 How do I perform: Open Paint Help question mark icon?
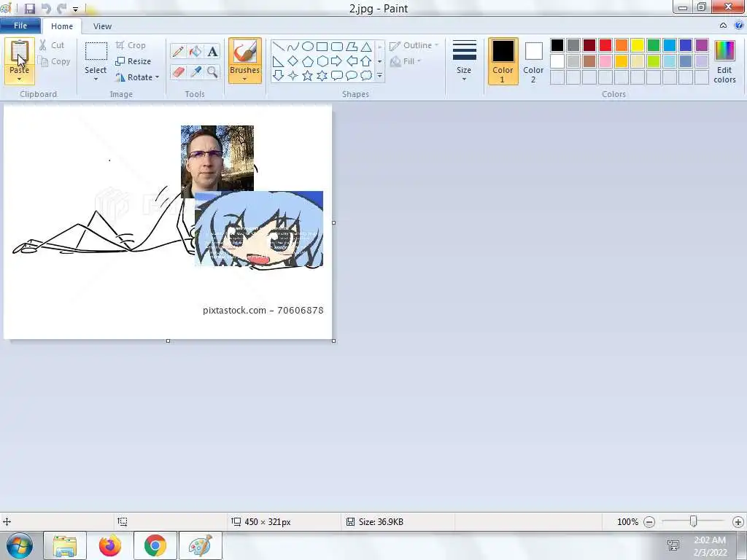click(739, 26)
